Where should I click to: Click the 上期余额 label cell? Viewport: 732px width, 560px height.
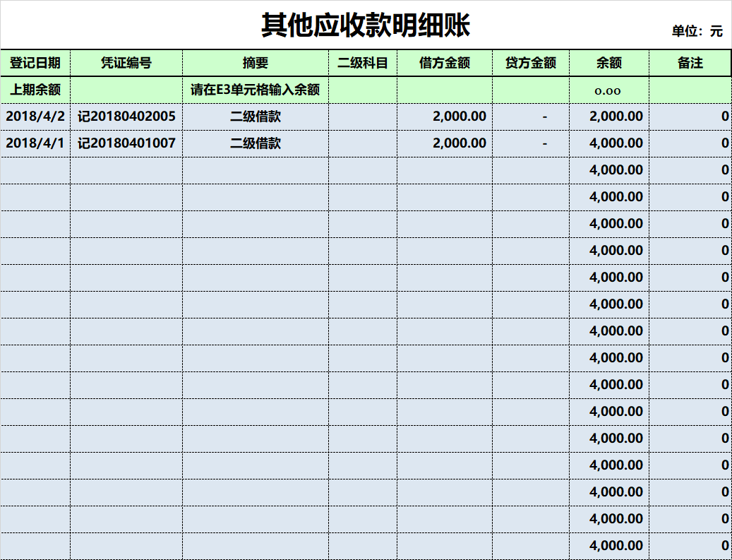pyautogui.click(x=35, y=90)
